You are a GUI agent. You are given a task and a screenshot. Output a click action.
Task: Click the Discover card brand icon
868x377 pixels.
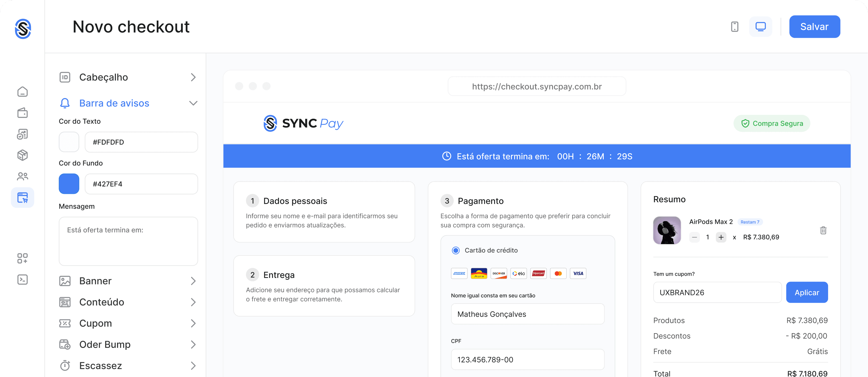tap(499, 274)
